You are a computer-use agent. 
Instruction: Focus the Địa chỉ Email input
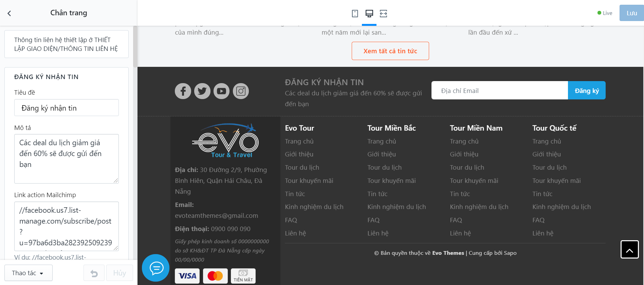(500, 91)
